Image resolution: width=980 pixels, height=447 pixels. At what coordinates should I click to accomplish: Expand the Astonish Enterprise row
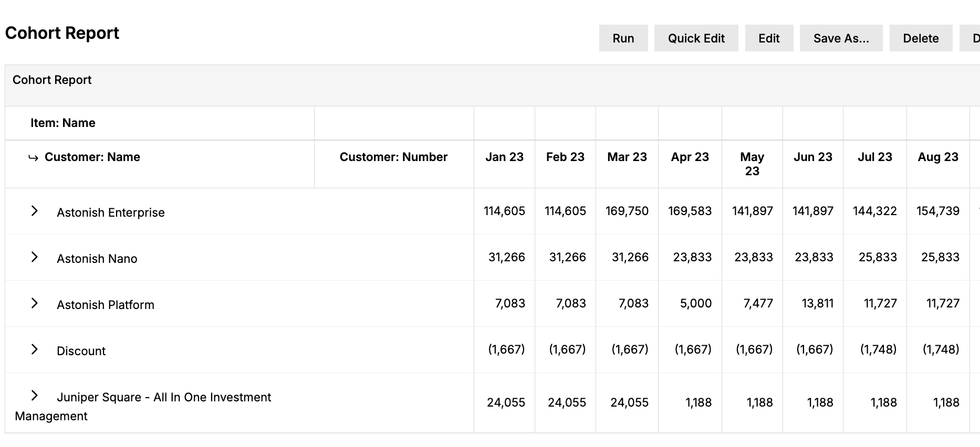pos(35,211)
